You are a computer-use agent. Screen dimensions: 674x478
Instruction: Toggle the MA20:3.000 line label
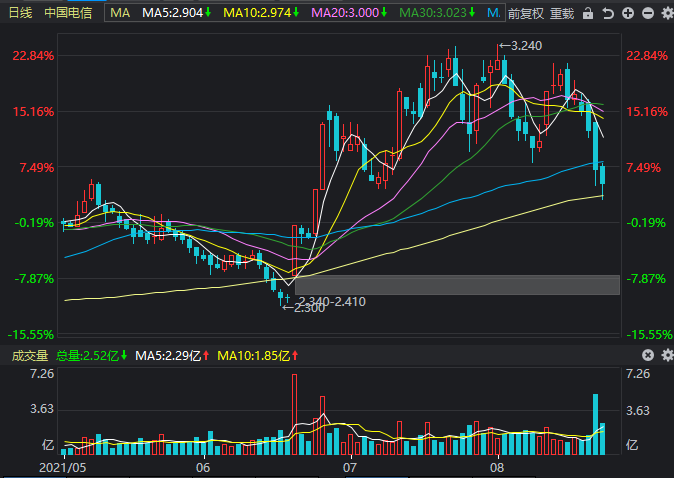tap(349, 13)
